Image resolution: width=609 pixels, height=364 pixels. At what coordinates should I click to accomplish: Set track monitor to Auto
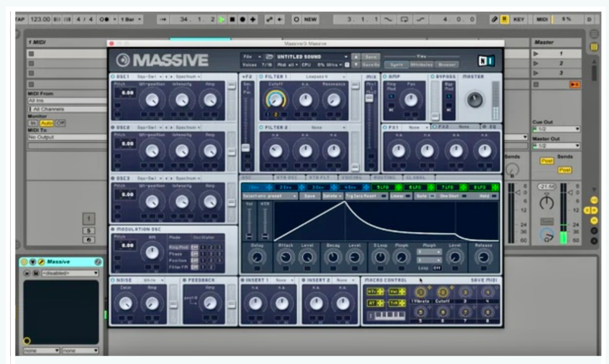click(x=47, y=123)
